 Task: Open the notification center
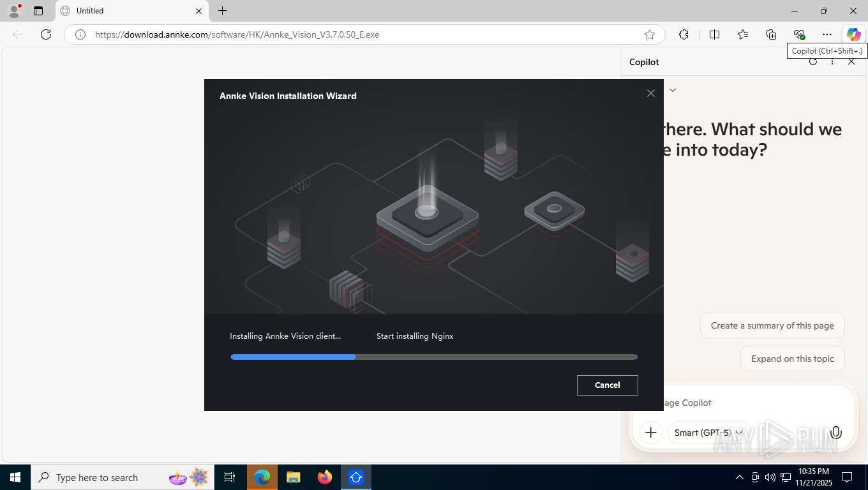pyautogui.click(x=847, y=477)
